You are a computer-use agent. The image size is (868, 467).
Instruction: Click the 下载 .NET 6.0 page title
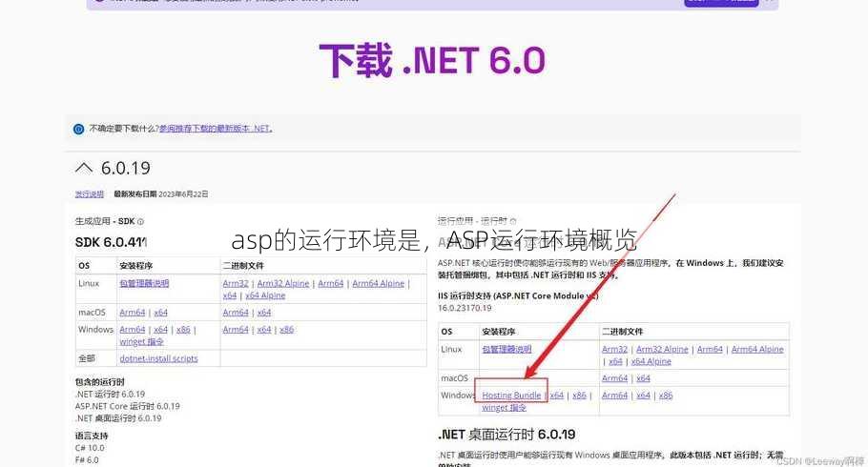432,60
